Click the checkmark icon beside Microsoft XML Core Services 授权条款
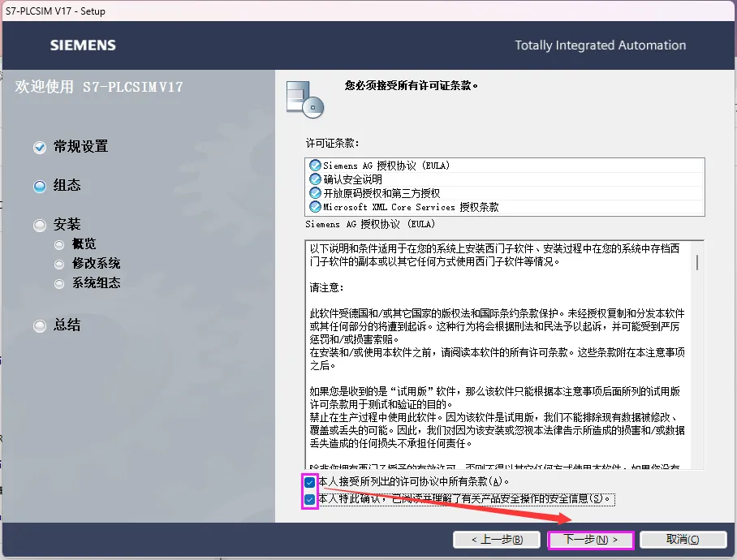Viewport: 737px width, 560px height. 315,206
